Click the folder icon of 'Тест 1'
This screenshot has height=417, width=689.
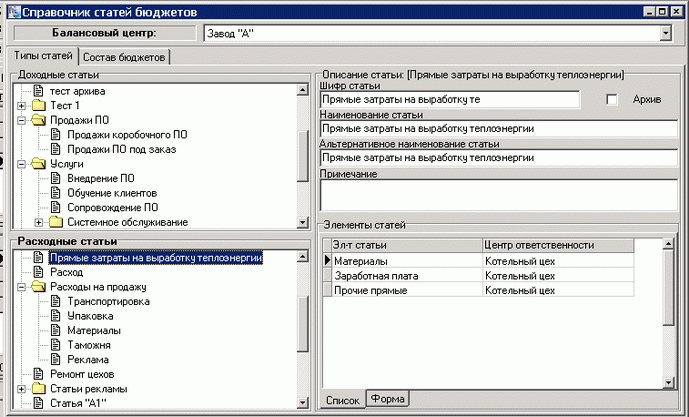pyautogui.click(x=39, y=105)
